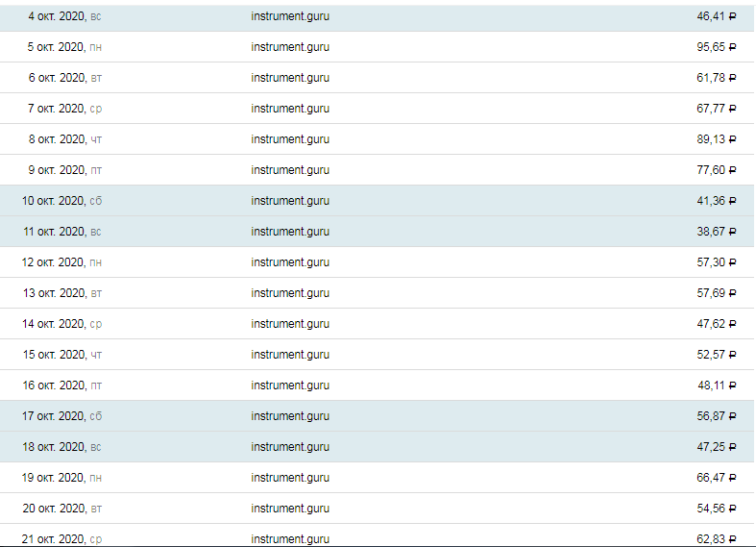This screenshot has width=756, height=547.
Task: Click the amount 48,11 ₽
Action: coord(717,385)
